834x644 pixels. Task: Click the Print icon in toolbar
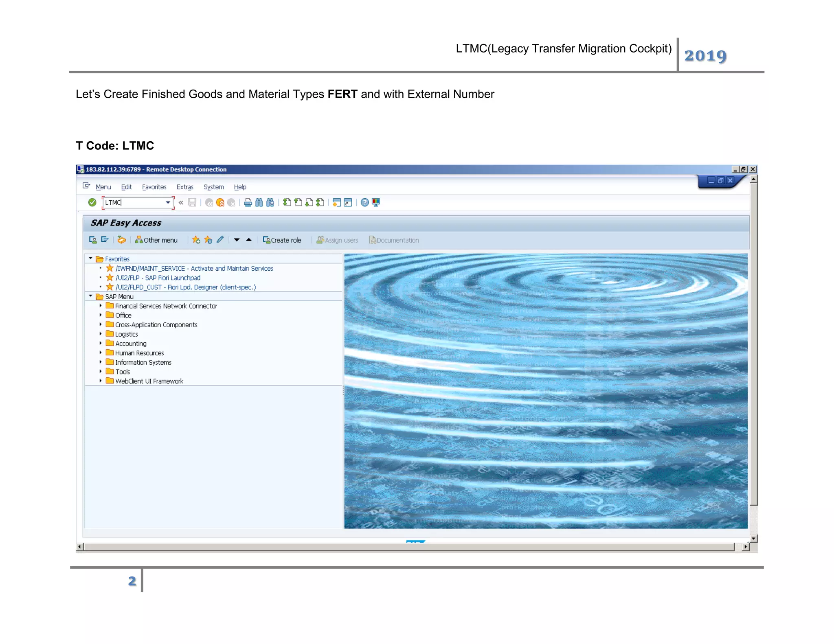click(248, 202)
